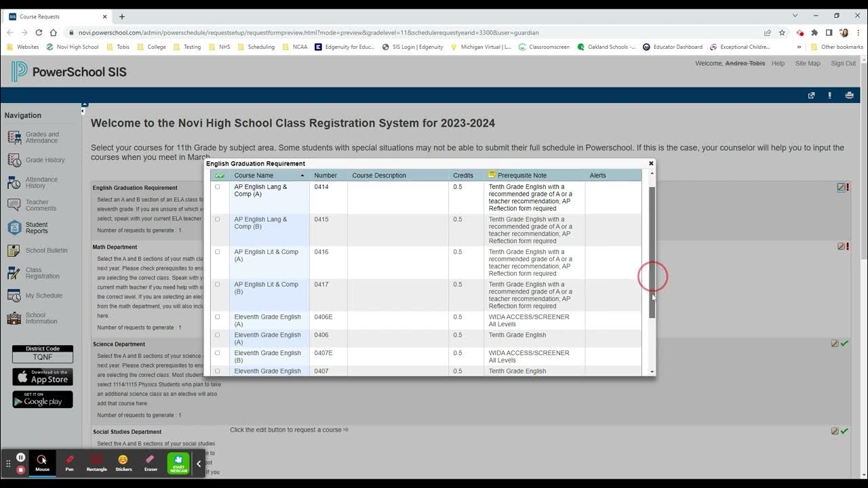
Task: Click Alerts column header
Action: tap(597, 176)
